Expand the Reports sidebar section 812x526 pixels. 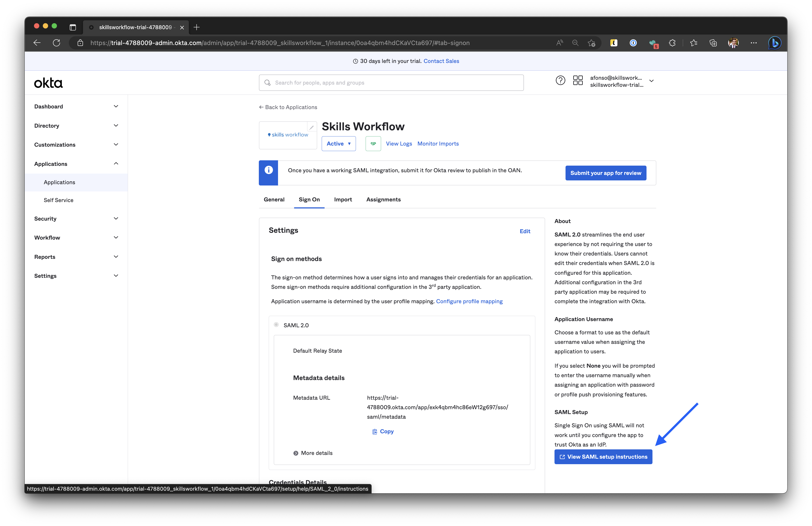click(76, 257)
